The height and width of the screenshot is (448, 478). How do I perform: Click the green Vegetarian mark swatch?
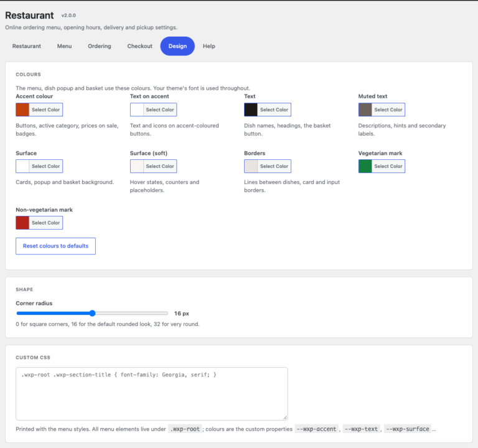point(365,166)
